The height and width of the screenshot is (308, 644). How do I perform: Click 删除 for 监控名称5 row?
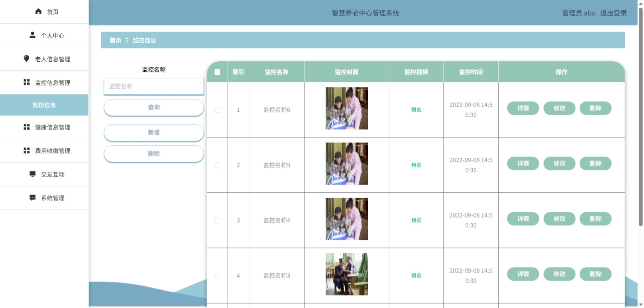tap(595, 163)
